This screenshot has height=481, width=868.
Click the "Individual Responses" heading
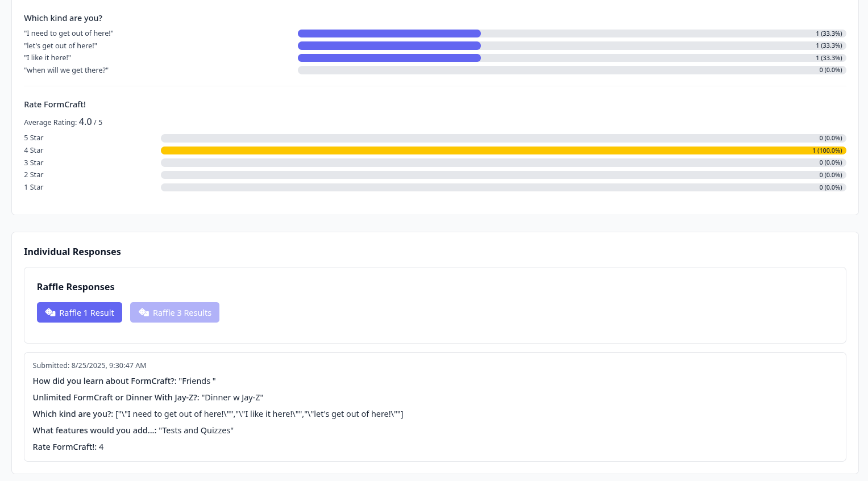pos(72,252)
